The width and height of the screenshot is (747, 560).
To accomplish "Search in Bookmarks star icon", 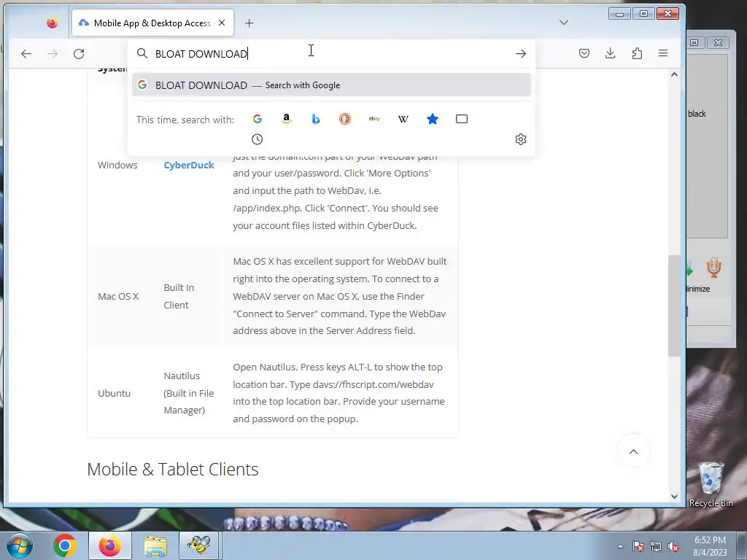I will pos(433,119).
